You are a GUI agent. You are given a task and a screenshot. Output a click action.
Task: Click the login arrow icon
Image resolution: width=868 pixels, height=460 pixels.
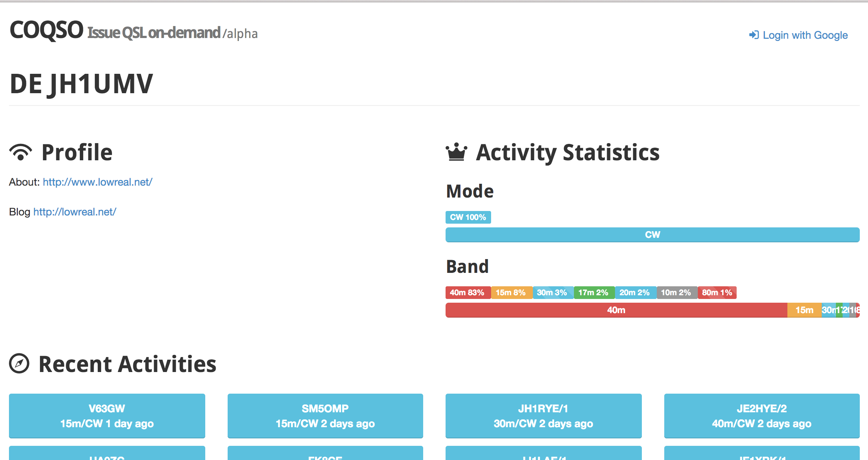(754, 35)
